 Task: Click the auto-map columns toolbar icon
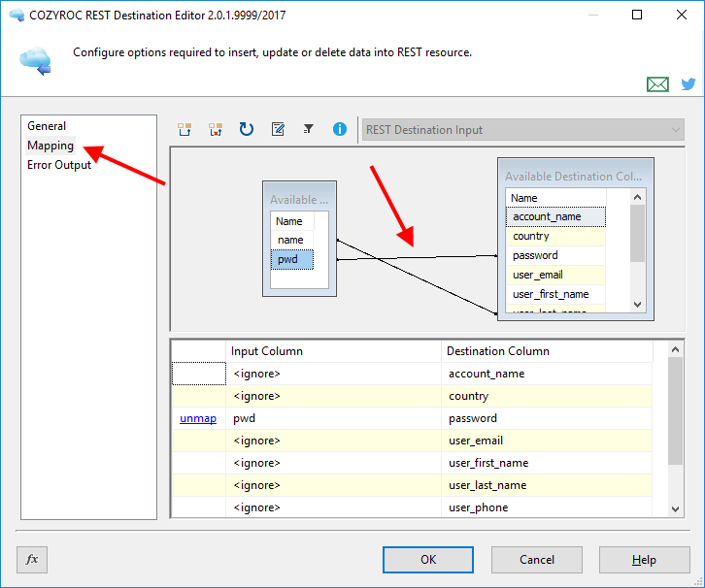point(185,129)
